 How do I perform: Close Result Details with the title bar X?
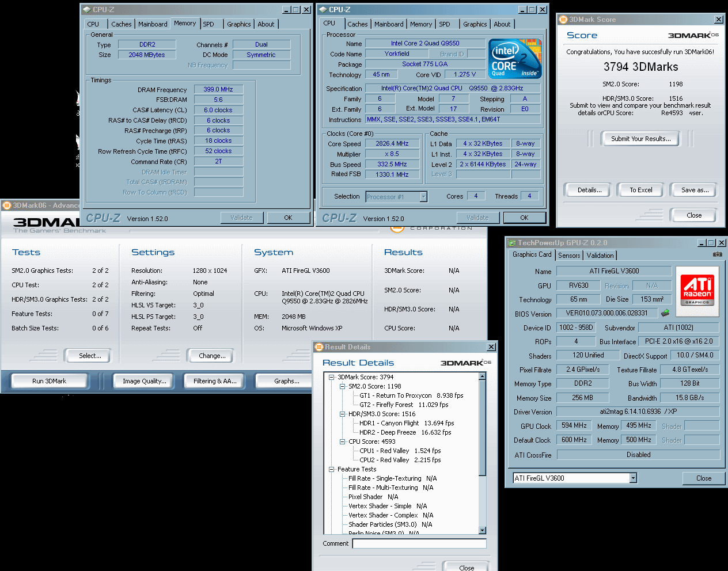(491, 347)
